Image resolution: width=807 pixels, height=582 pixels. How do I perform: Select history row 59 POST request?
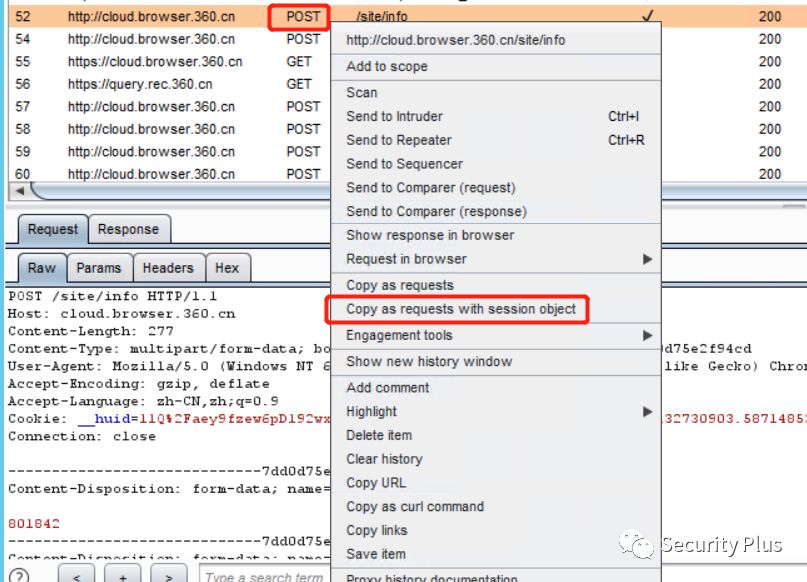(170, 152)
